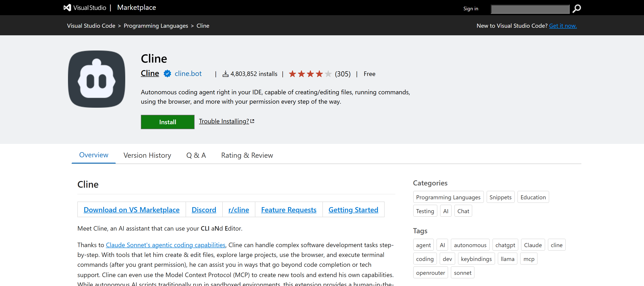Click the autonomous tag

click(x=470, y=245)
